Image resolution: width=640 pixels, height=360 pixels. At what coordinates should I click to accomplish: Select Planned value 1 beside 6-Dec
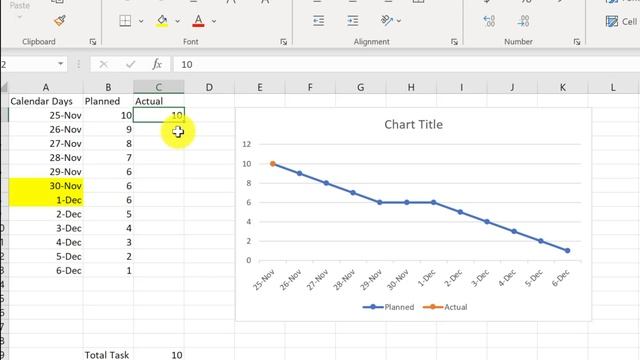coord(108,271)
